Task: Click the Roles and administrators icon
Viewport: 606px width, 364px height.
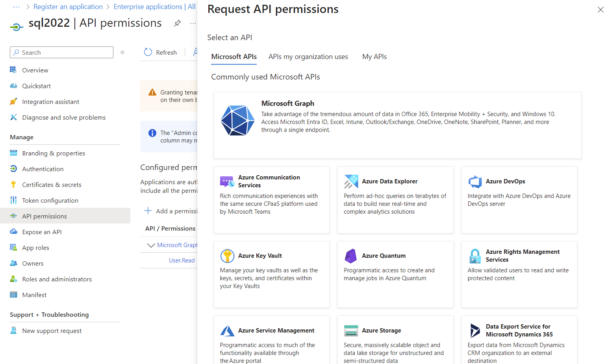Action: [x=13, y=279]
